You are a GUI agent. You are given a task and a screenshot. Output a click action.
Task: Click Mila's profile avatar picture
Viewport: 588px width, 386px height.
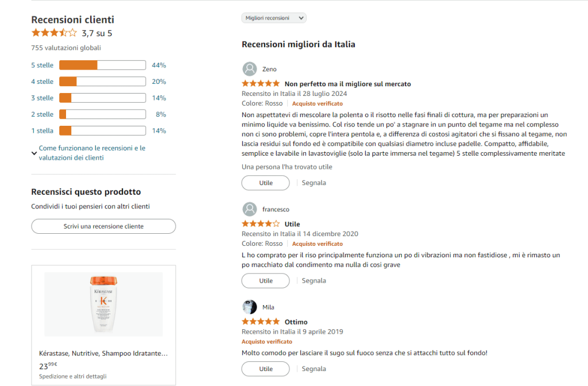tap(250, 307)
